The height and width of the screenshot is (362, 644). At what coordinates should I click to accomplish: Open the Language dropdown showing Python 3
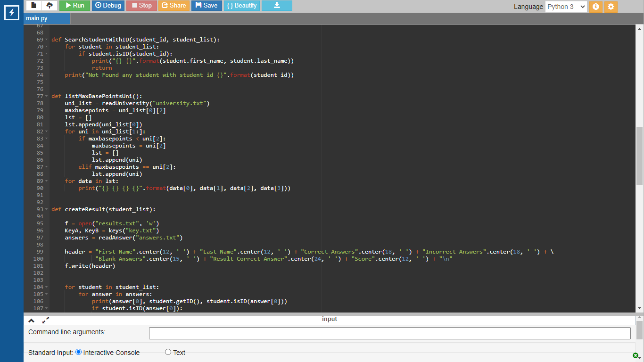(x=566, y=7)
